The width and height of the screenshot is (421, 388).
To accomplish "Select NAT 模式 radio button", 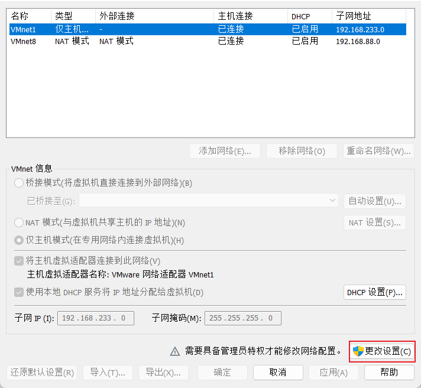I will (19, 222).
